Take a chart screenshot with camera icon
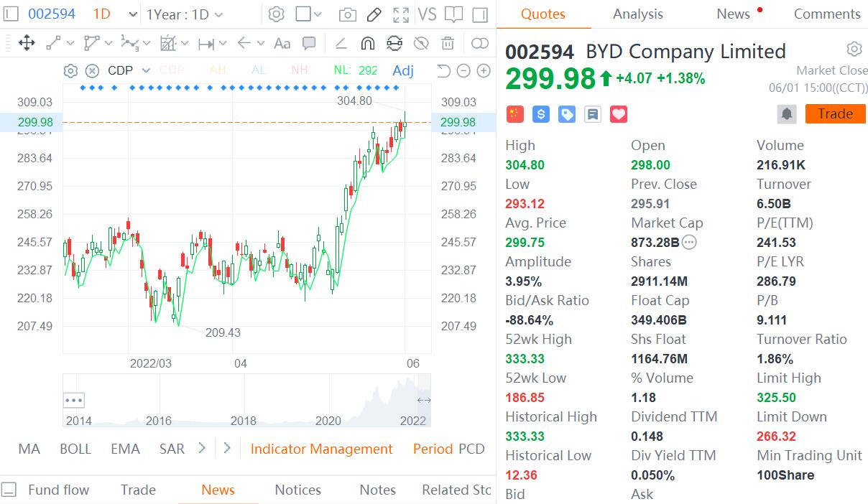 [x=347, y=14]
